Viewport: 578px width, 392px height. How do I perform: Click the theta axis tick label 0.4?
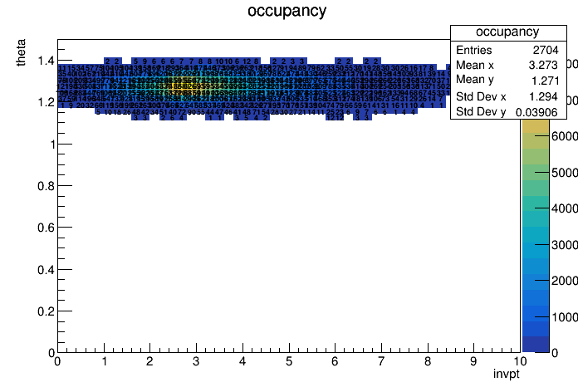click(x=46, y=270)
